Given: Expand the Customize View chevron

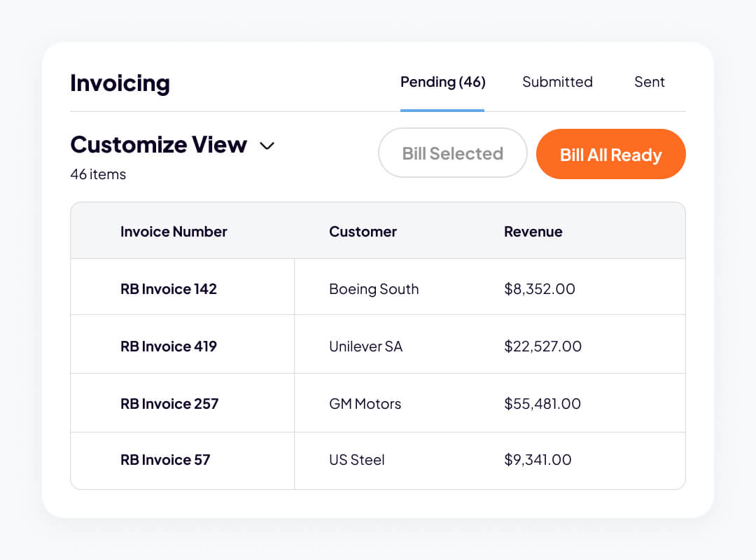Looking at the screenshot, I should 267,146.
